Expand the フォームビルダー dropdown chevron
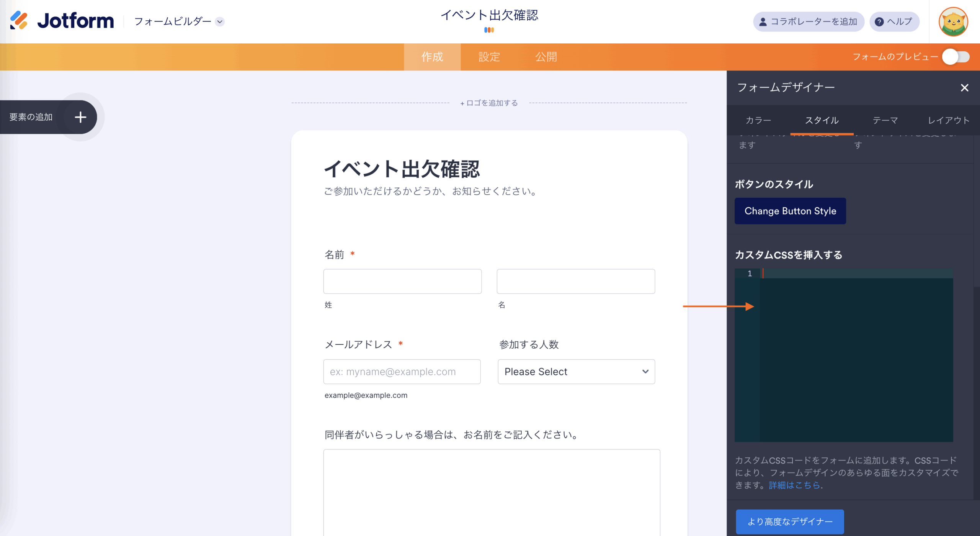 (x=220, y=21)
